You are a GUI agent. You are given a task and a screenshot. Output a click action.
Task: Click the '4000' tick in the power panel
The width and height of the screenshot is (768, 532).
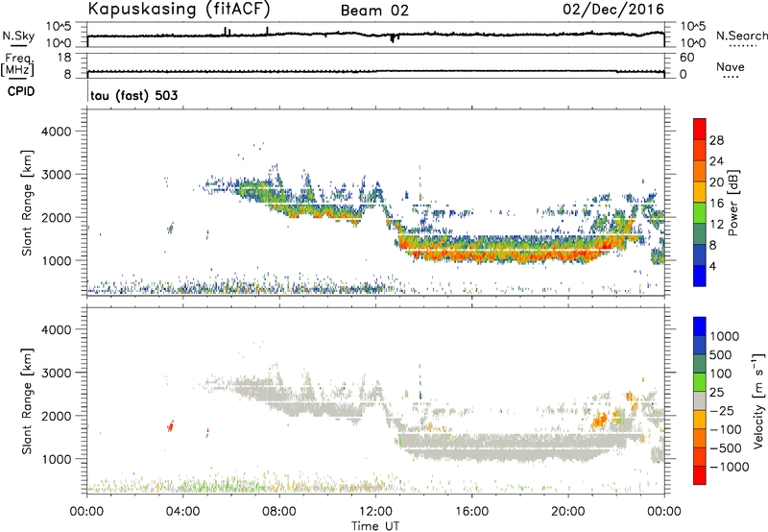[x=57, y=132]
